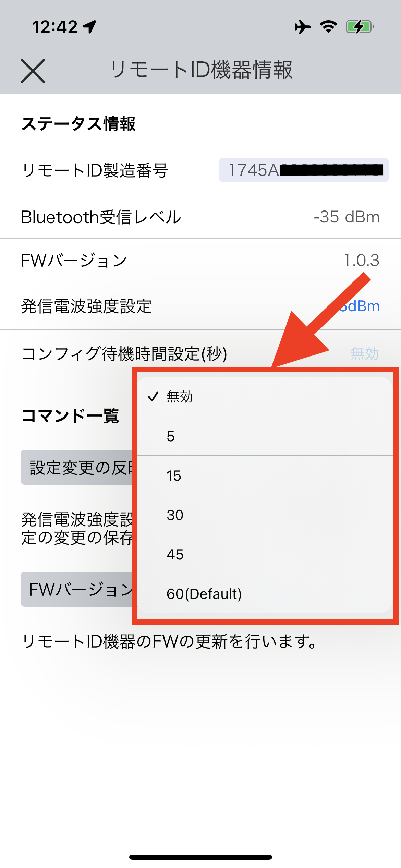401x868 pixels.
Task: Open the コンフィグ待機時間設定 無効 dropdown
Action: point(365,353)
